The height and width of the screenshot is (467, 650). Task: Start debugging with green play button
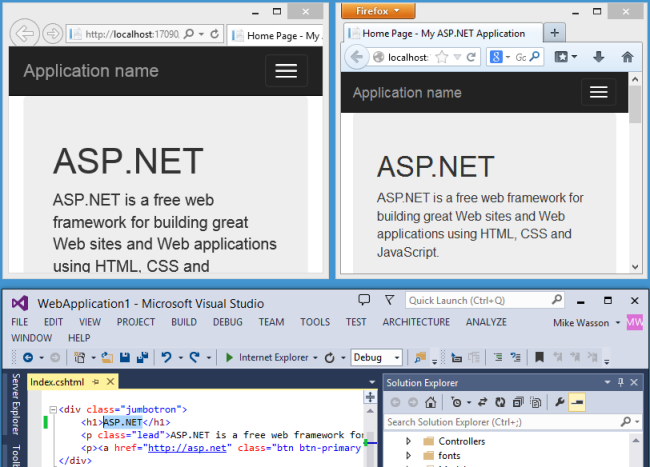[x=229, y=357]
